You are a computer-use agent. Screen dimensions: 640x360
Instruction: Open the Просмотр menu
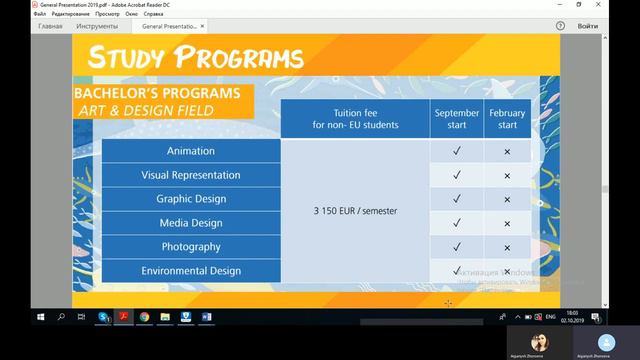point(107,14)
